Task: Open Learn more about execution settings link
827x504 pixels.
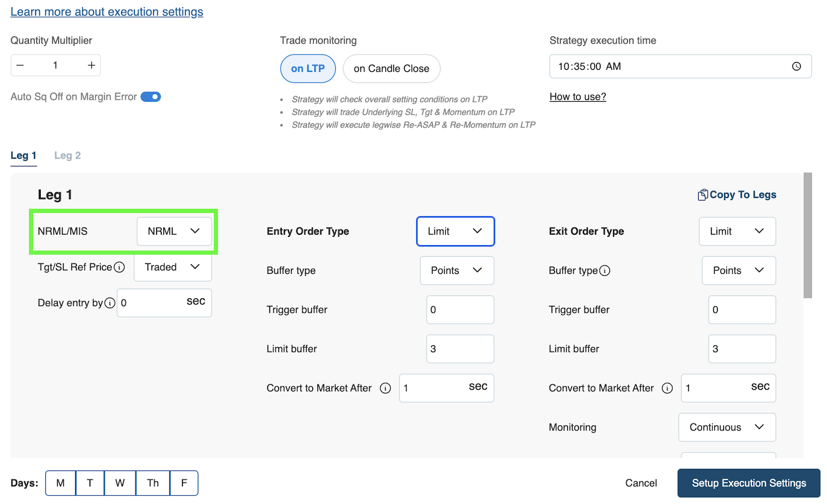Action: (x=107, y=12)
